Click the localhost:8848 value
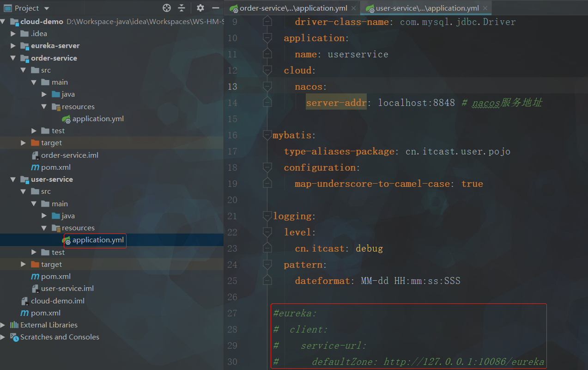 (x=417, y=103)
